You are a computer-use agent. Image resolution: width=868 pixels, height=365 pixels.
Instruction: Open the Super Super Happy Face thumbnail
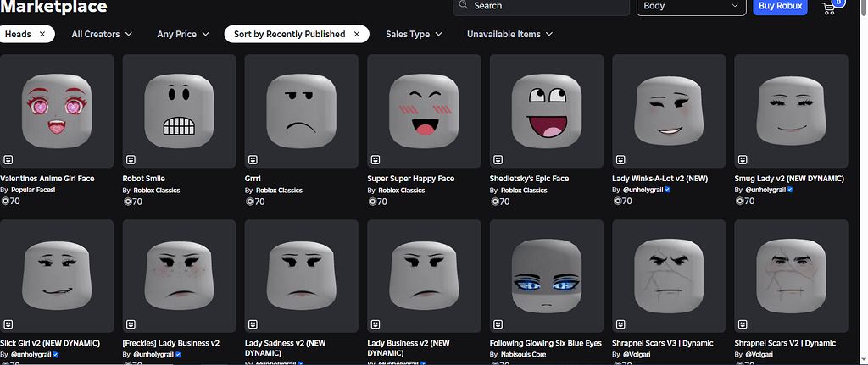[x=424, y=111]
